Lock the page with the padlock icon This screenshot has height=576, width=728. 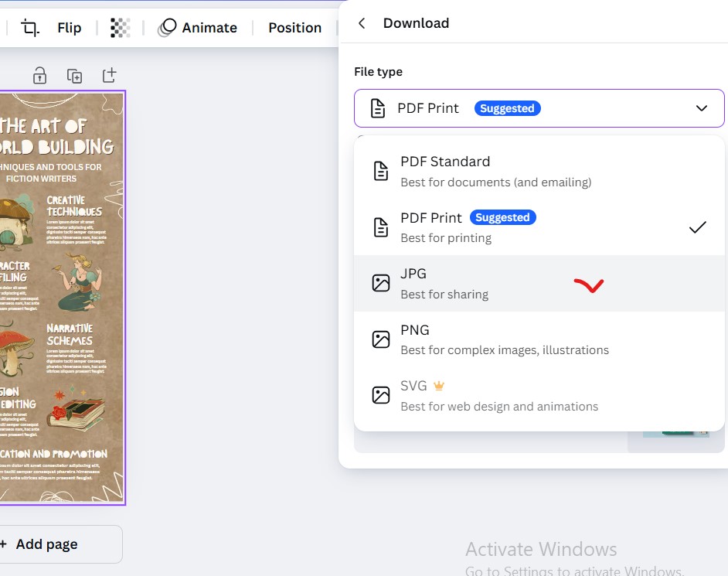click(x=39, y=75)
